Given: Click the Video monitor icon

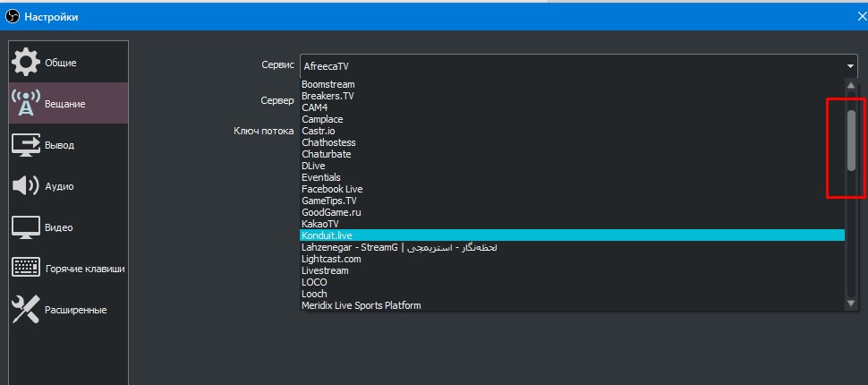Looking at the screenshot, I should [x=25, y=227].
